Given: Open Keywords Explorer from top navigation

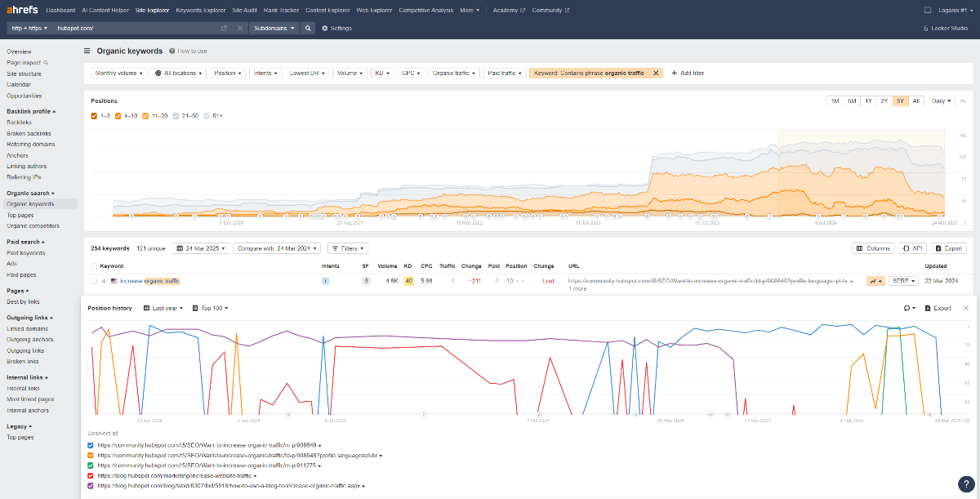Looking at the screenshot, I should tap(201, 10).
